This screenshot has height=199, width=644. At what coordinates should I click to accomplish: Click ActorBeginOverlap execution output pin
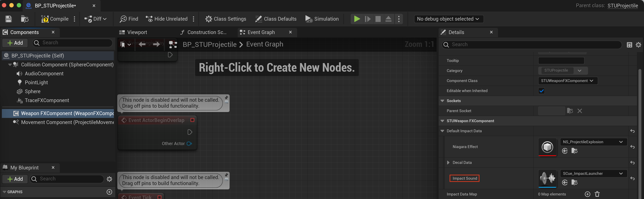click(190, 132)
